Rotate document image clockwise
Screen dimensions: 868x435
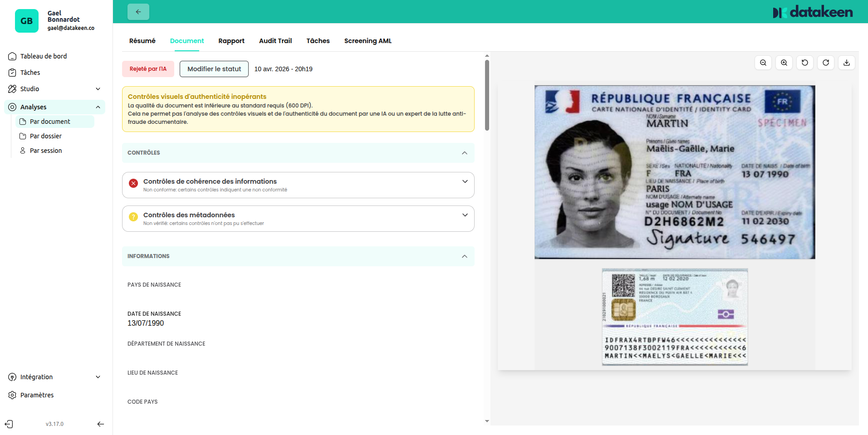coord(826,63)
